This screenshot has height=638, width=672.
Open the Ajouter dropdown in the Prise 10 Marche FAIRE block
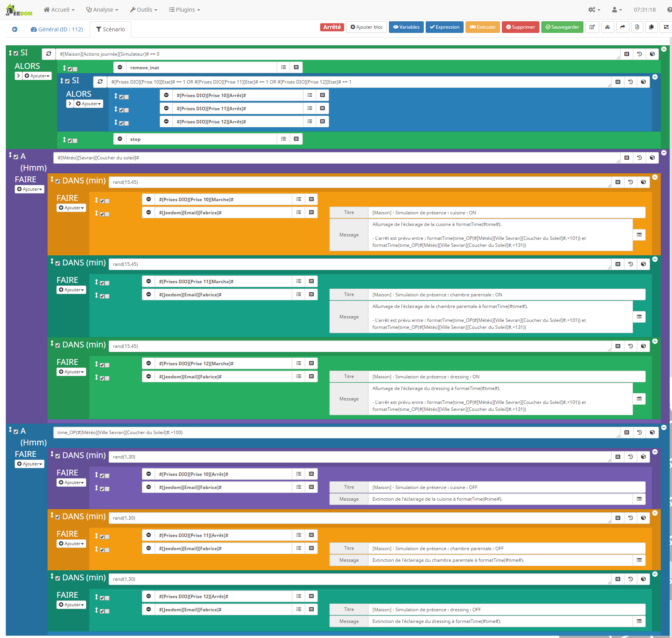(x=72, y=208)
